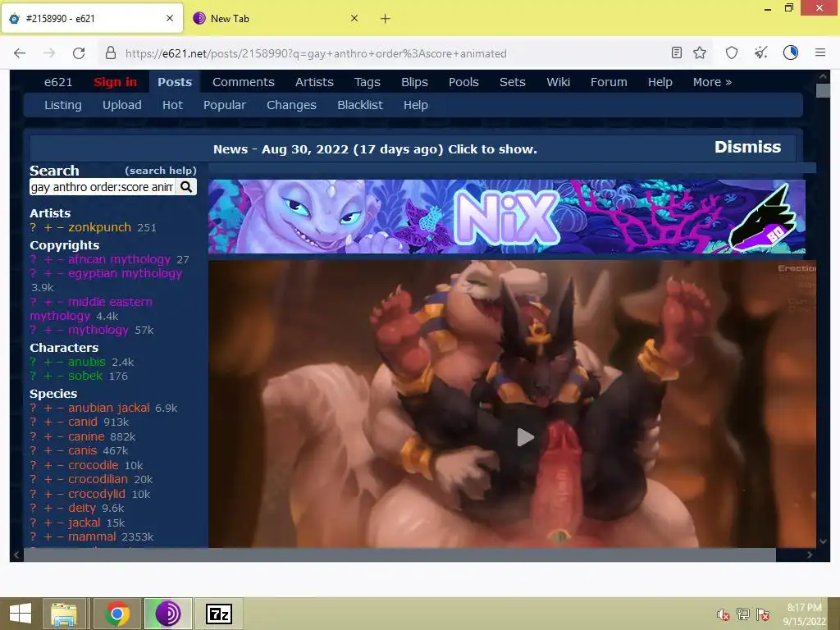Close the 'New Tab' tab
The height and width of the screenshot is (630, 840).
pos(354,18)
